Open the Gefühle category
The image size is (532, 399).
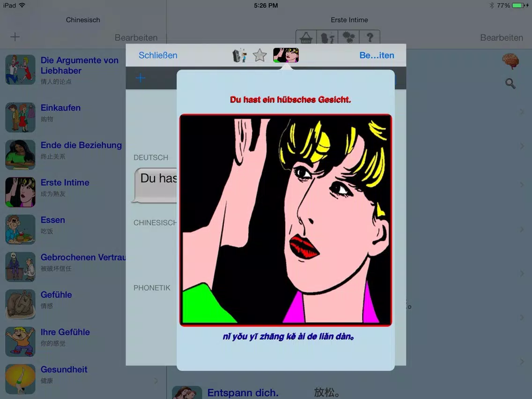pos(56,295)
